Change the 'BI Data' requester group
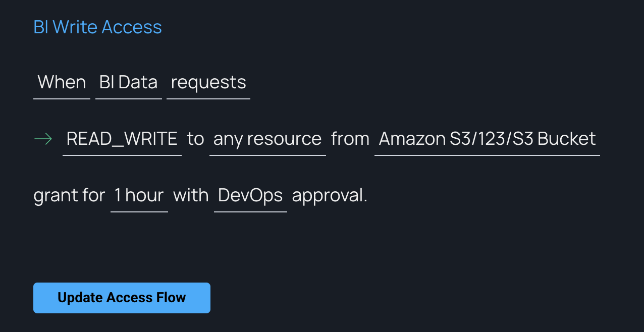The height and width of the screenshot is (332, 644). pos(128,82)
